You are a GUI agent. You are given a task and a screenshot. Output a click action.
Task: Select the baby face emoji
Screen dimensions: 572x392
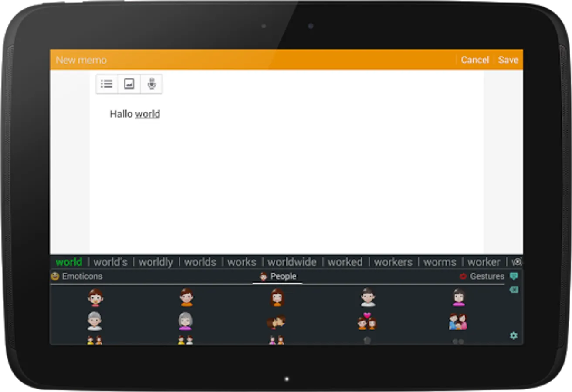click(95, 298)
